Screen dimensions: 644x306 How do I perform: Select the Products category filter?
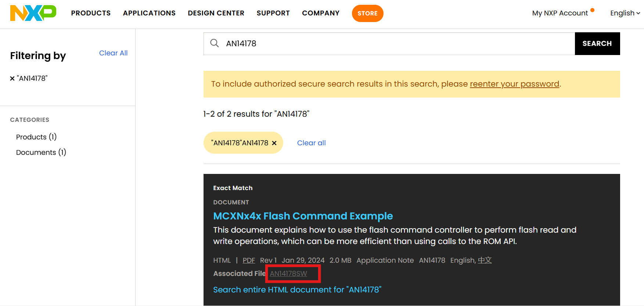[x=36, y=136]
